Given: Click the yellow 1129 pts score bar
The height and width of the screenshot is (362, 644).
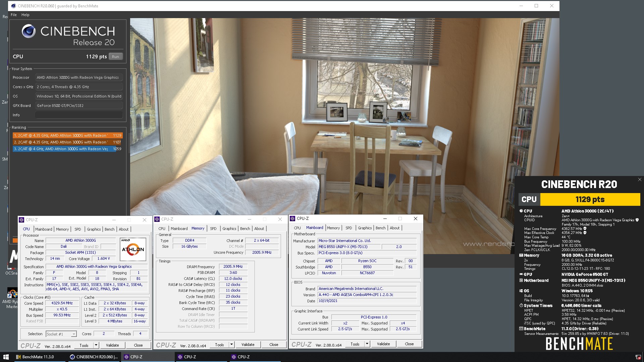Looking at the screenshot, I should pyautogui.click(x=590, y=199).
